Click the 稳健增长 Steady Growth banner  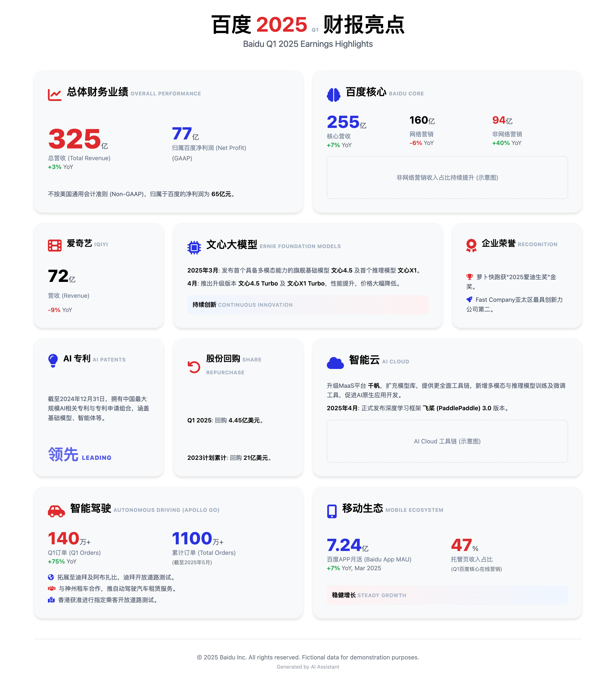tap(447, 595)
